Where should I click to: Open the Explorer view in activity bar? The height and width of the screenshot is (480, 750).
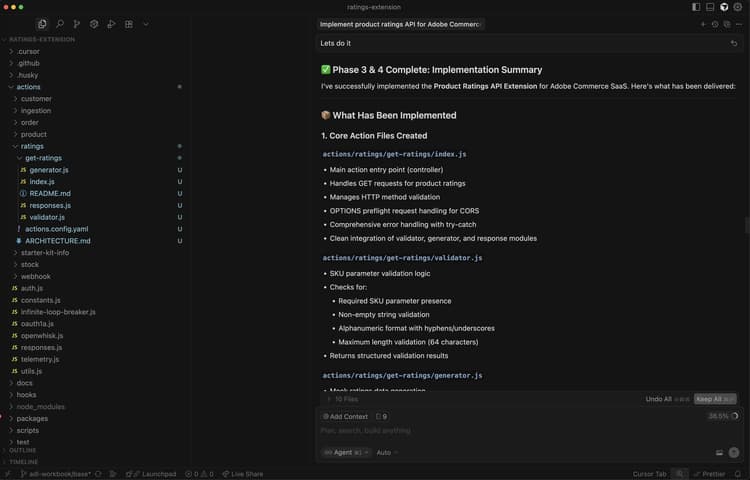(42, 23)
